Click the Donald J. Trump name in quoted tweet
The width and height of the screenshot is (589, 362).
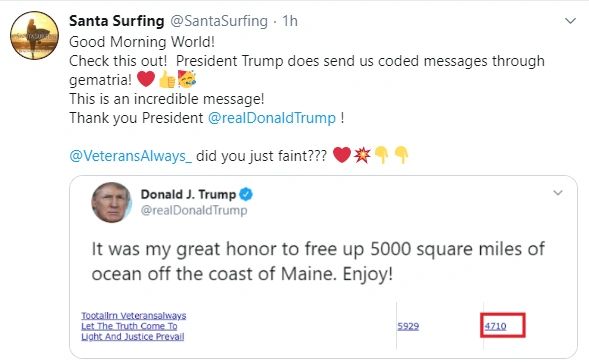188,194
